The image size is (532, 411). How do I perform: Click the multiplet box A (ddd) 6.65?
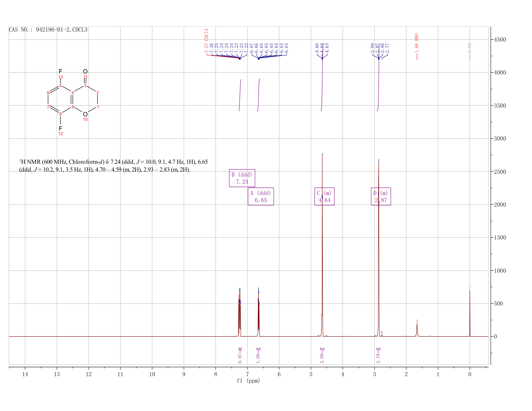pyautogui.click(x=261, y=196)
